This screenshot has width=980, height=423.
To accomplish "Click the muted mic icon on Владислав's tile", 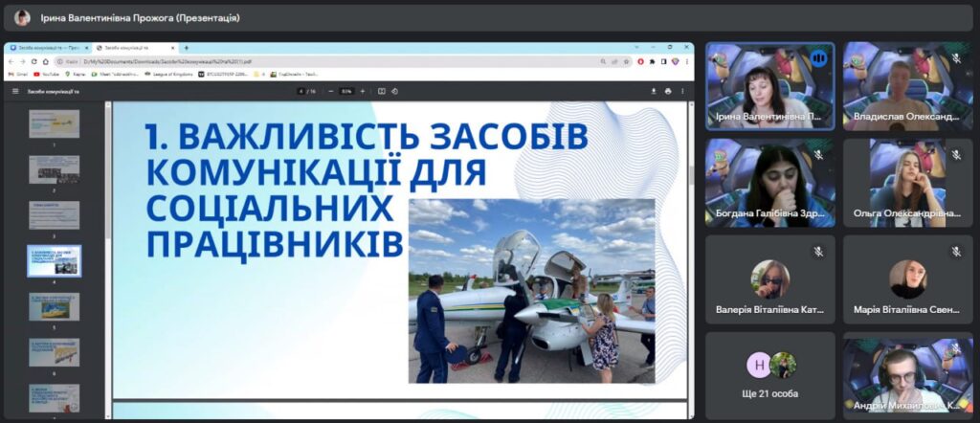I will click(x=955, y=58).
